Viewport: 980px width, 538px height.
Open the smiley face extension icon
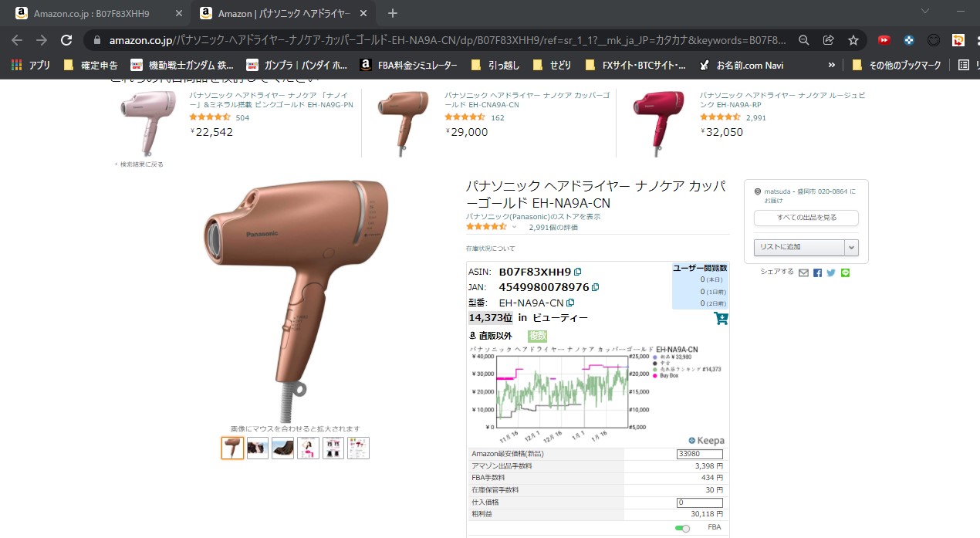coord(934,40)
